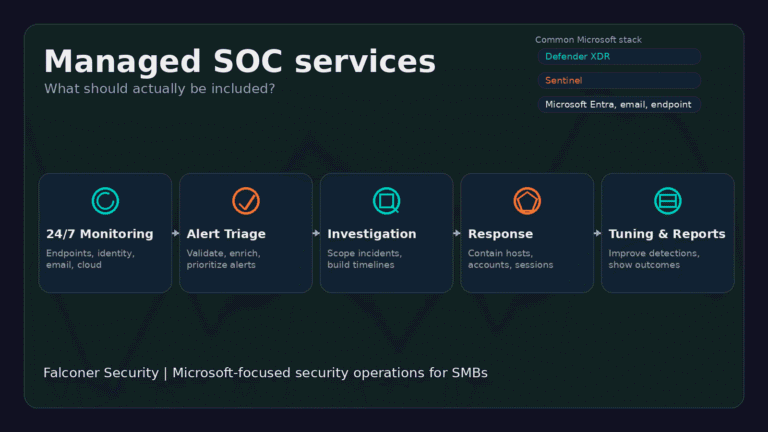Click the Falconer Security footer text
The width and height of the screenshot is (768, 432).
265,373
